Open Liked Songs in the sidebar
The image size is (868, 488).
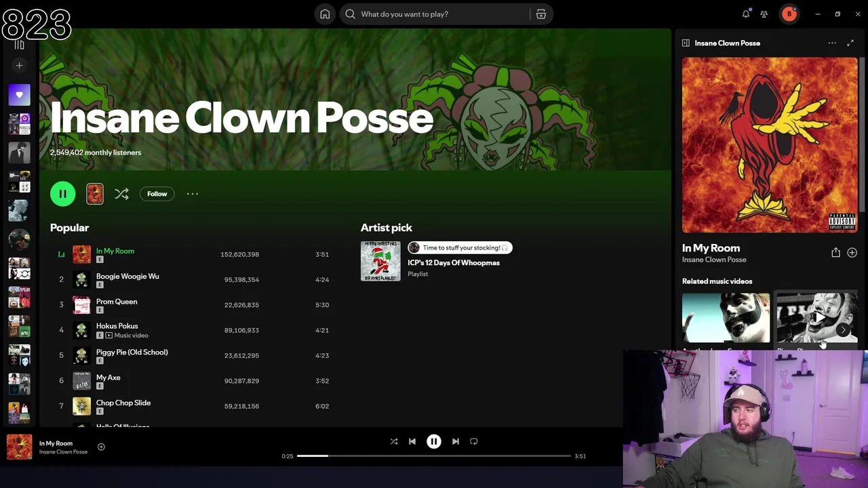[x=19, y=95]
